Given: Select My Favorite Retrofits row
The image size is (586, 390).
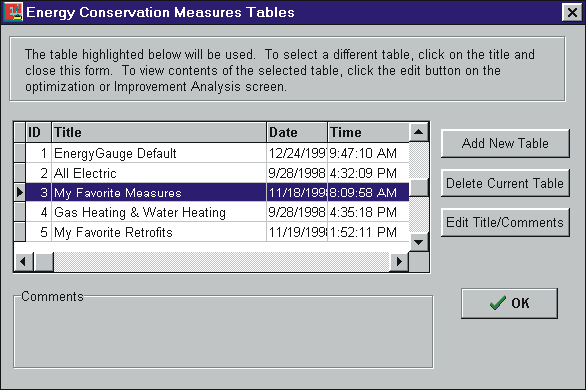Looking at the screenshot, I should pyautogui.click(x=212, y=232).
